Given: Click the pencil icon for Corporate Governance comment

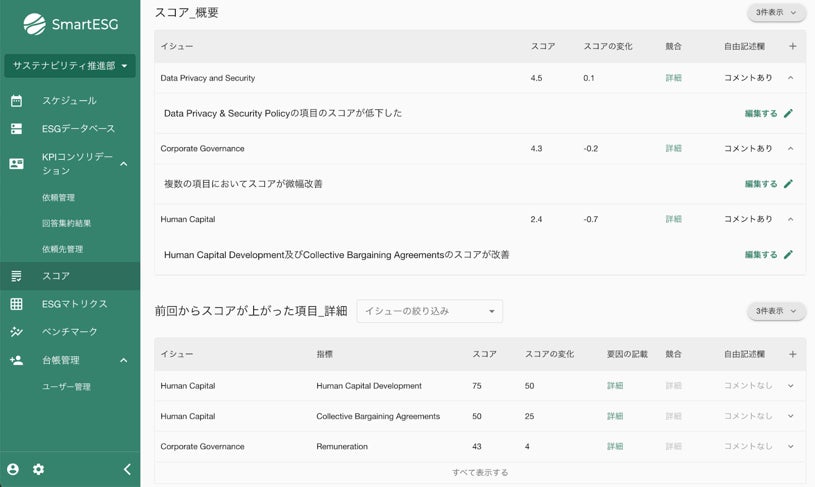Looking at the screenshot, I should [788, 184].
